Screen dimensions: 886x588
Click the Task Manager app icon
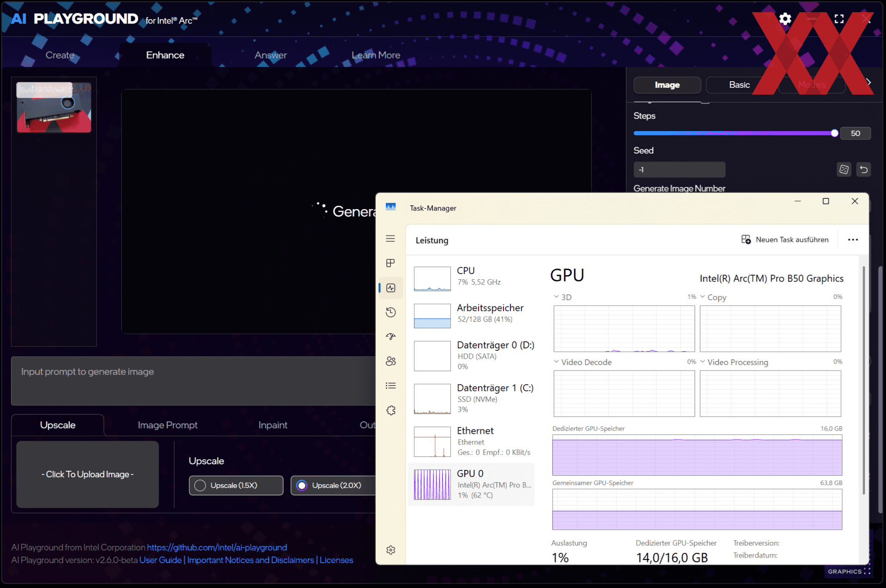click(x=390, y=207)
